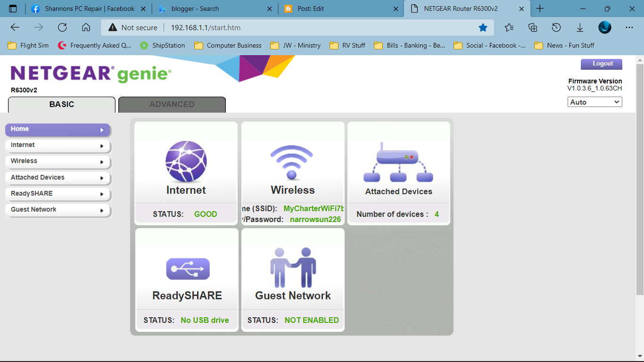
Task: Click the password narrowsun226 value
Action: (315, 219)
